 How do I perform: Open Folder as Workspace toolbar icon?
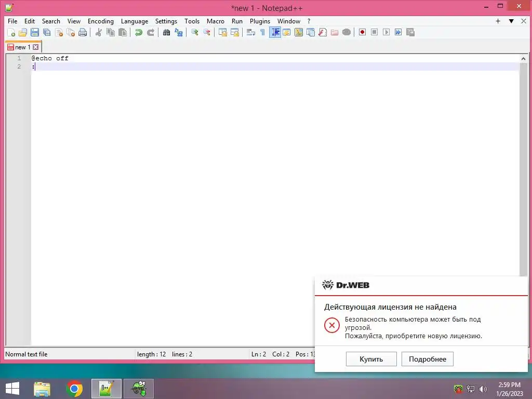tap(334, 32)
